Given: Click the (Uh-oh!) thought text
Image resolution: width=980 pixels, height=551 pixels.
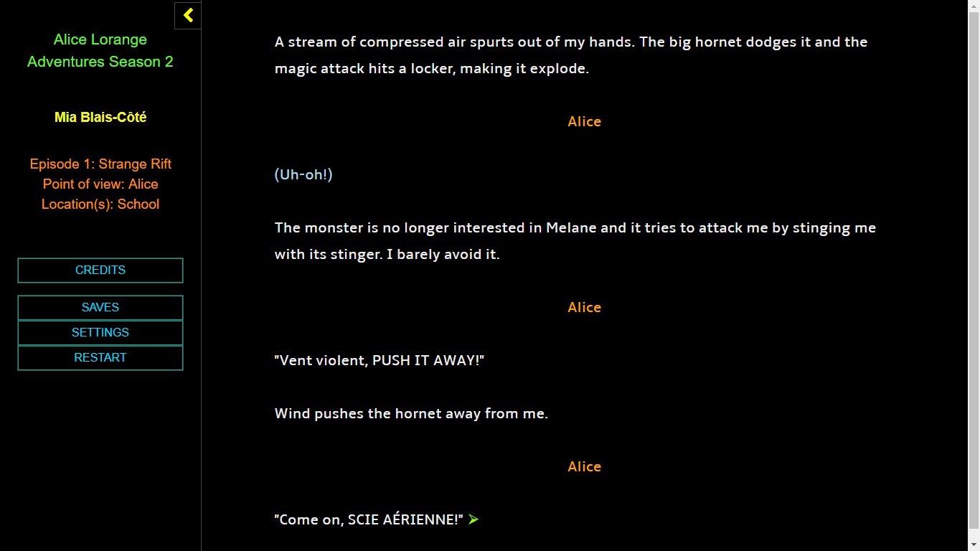Looking at the screenshot, I should pyautogui.click(x=303, y=174).
